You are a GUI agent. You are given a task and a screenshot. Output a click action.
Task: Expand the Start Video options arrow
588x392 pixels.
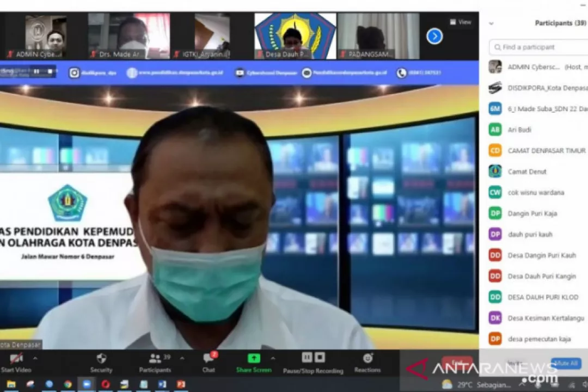[x=35, y=358]
